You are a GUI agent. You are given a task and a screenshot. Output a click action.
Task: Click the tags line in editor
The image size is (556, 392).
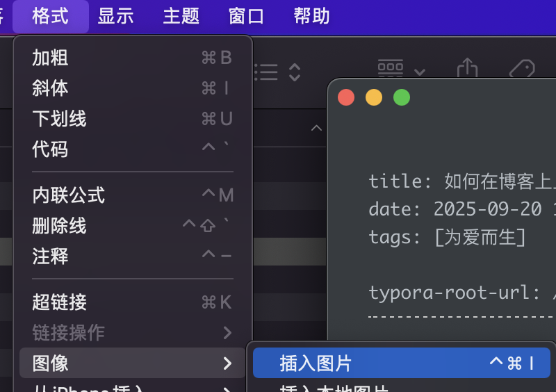(447, 237)
